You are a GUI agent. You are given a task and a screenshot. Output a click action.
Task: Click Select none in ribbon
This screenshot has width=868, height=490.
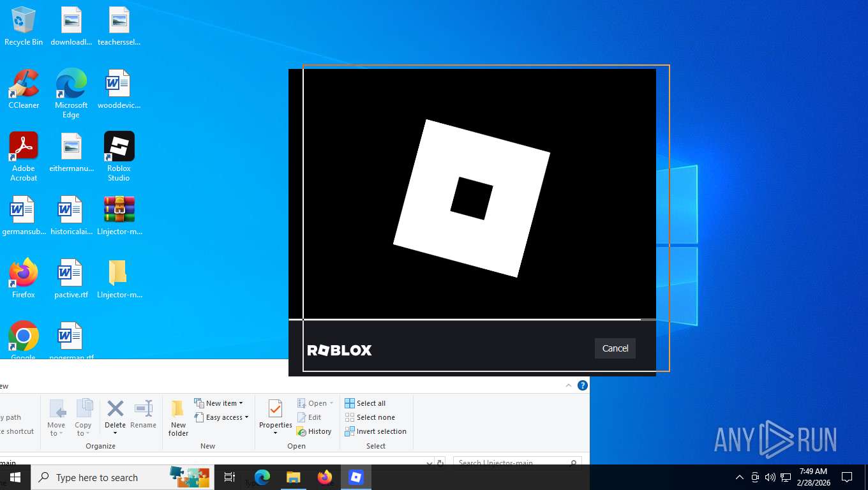pyautogui.click(x=370, y=417)
